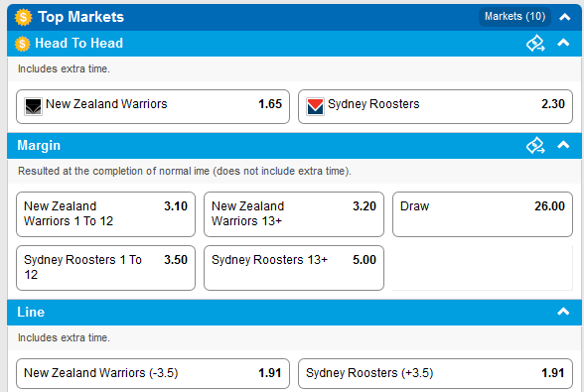Collapse the Top Markets panel
The width and height of the screenshot is (584, 392).
pyautogui.click(x=564, y=17)
